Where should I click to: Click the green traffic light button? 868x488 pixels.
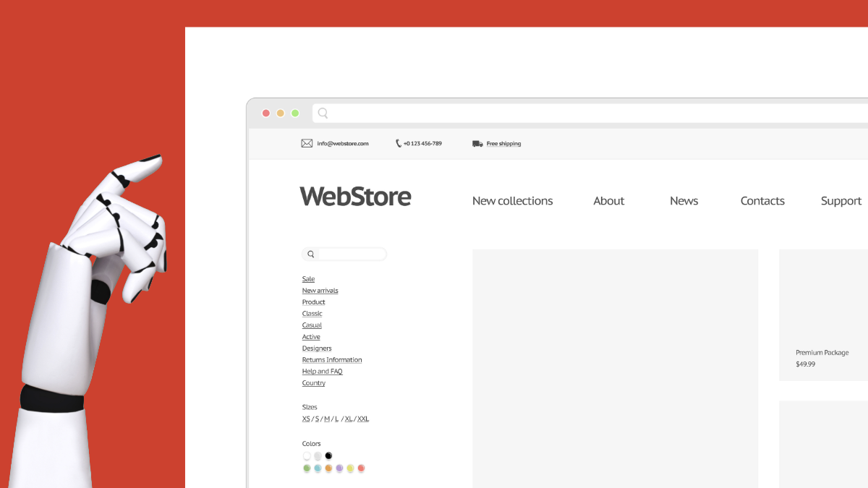(x=295, y=113)
